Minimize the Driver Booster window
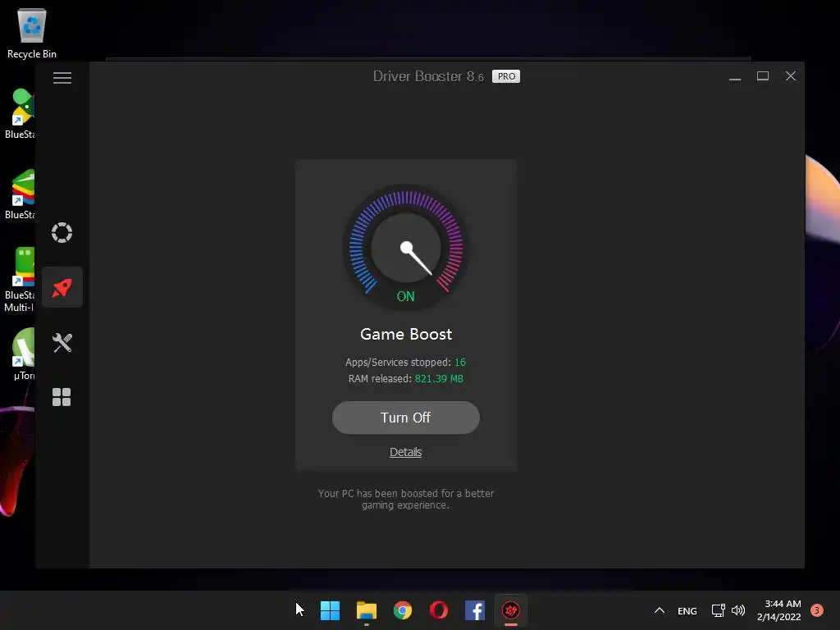Screen dimensions: 840x630 point(735,76)
